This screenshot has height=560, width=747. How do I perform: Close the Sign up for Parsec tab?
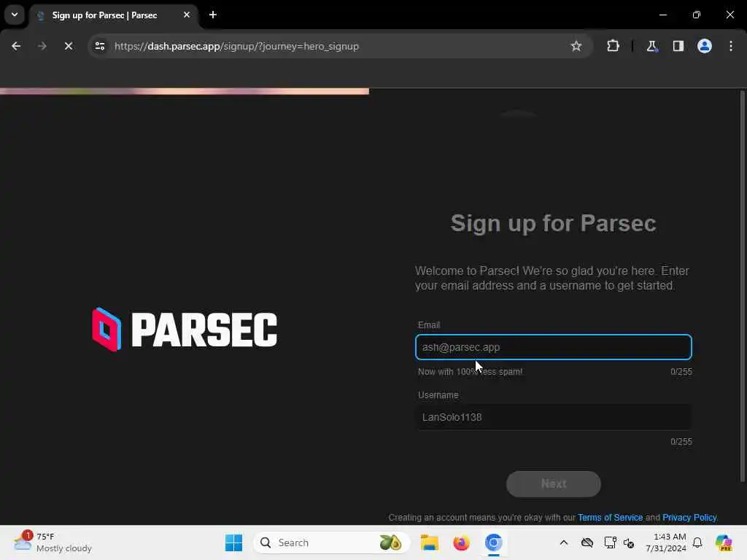tap(187, 15)
